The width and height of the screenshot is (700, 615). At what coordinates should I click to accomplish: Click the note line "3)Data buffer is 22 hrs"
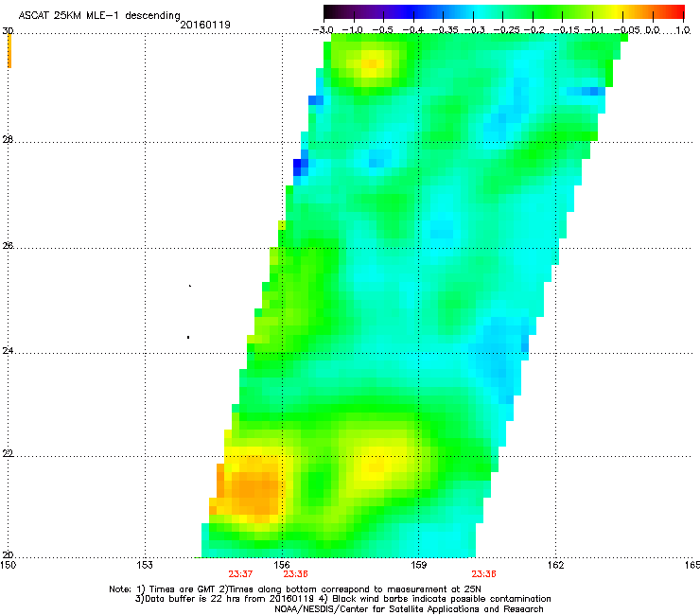(x=342, y=599)
